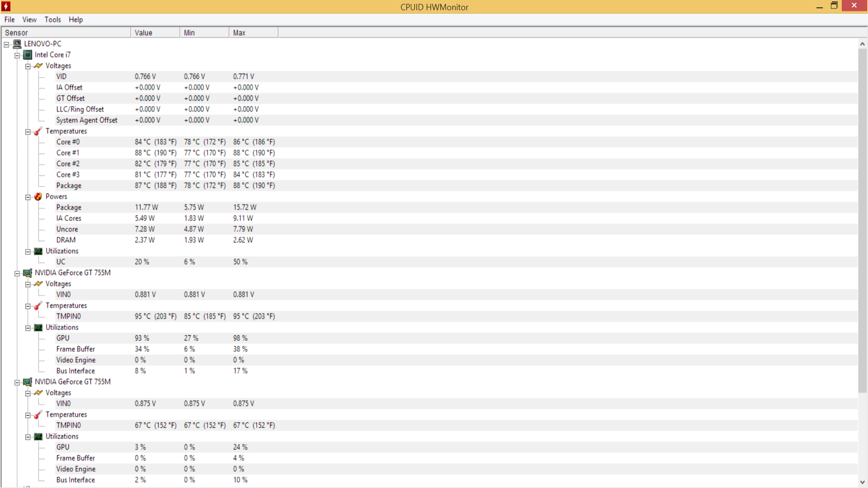Select the 0.881 V VIN0 row
The image size is (868, 488).
(456, 294)
